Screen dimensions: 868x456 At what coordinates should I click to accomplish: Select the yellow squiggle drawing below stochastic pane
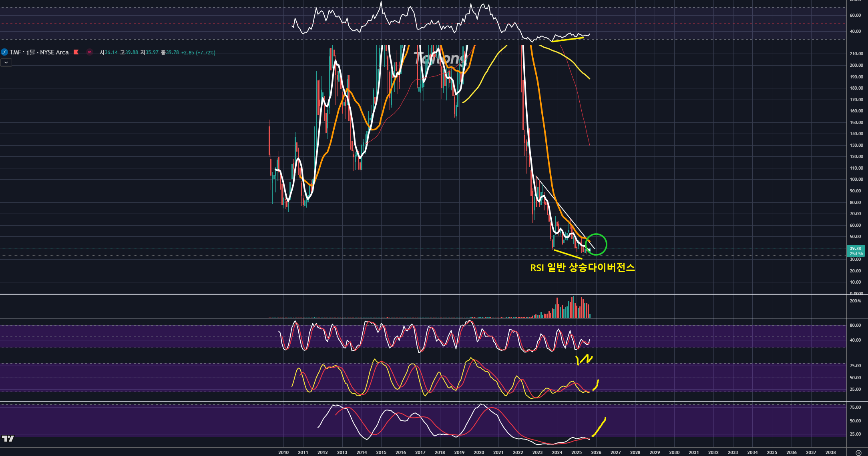click(x=584, y=360)
